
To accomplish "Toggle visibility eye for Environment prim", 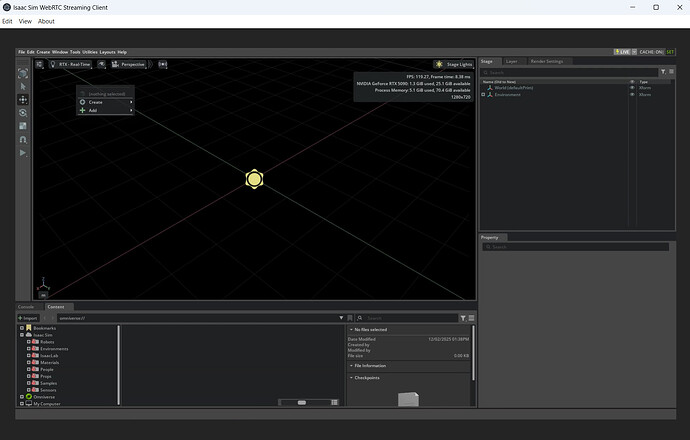I will tap(632, 95).
